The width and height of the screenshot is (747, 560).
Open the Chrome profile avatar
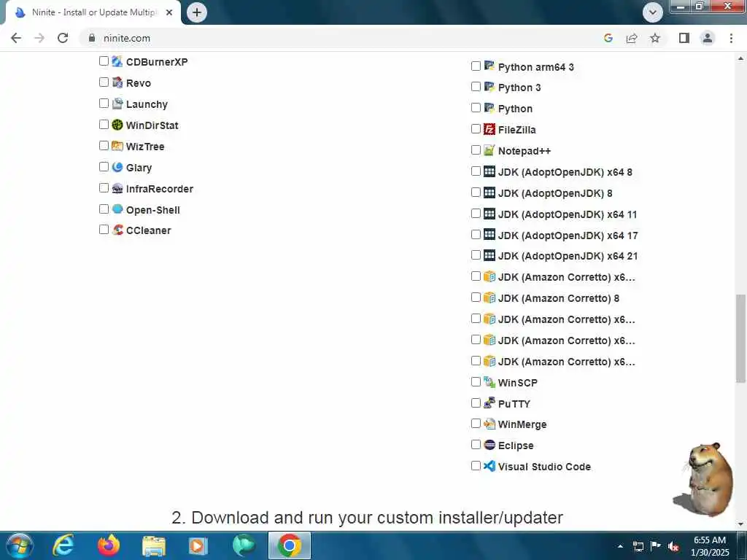pos(708,38)
